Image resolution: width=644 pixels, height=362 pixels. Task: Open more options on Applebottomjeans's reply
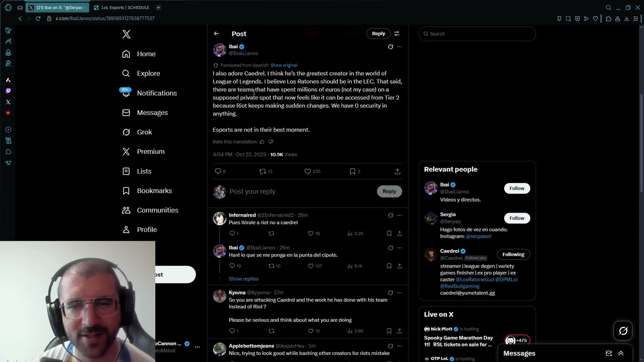coord(399,346)
